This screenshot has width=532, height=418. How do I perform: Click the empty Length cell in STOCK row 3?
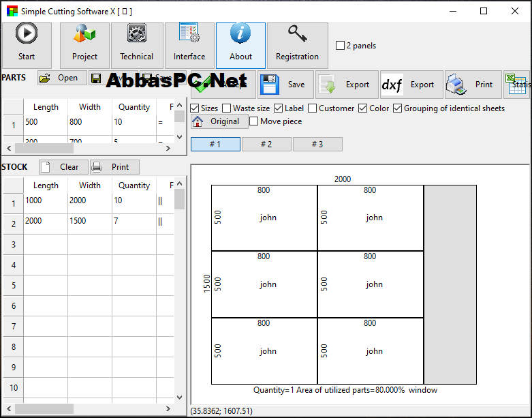pyautogui.click(x=46, y=245)
